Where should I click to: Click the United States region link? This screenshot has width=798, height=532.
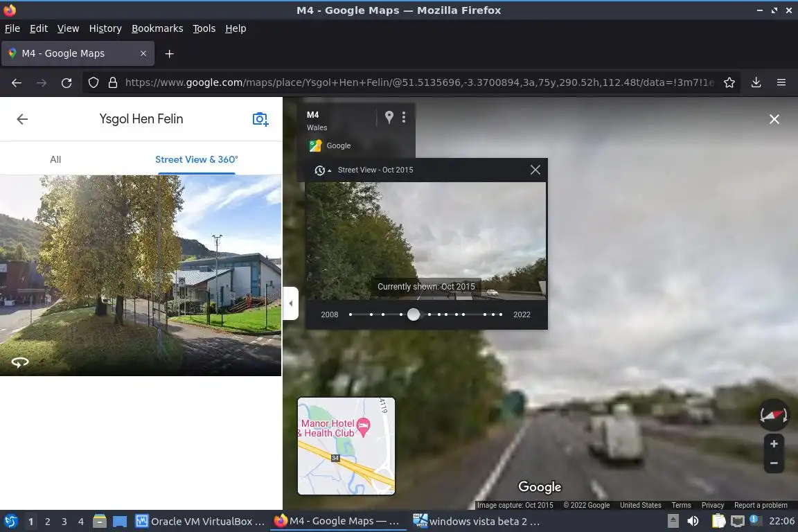640,505
